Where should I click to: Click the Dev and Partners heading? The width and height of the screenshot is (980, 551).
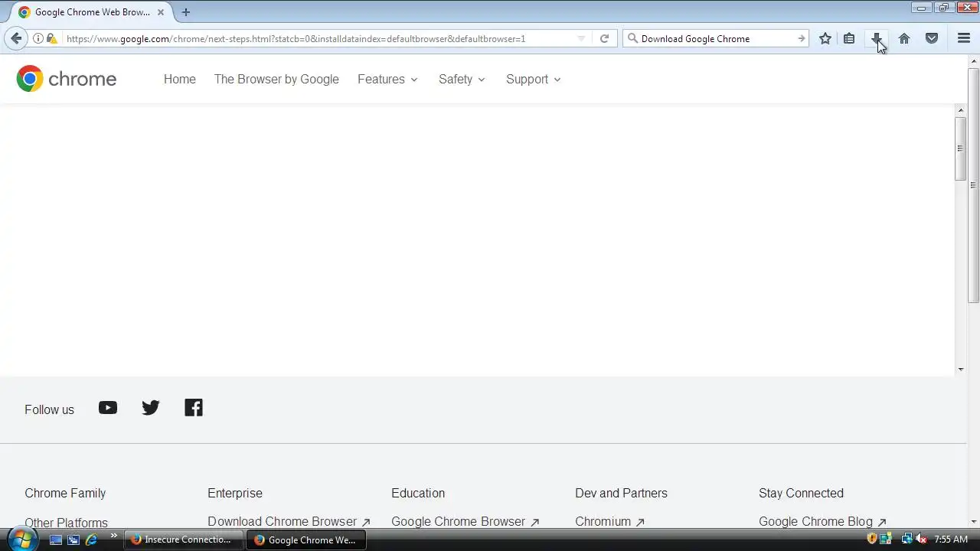[621, 493]
